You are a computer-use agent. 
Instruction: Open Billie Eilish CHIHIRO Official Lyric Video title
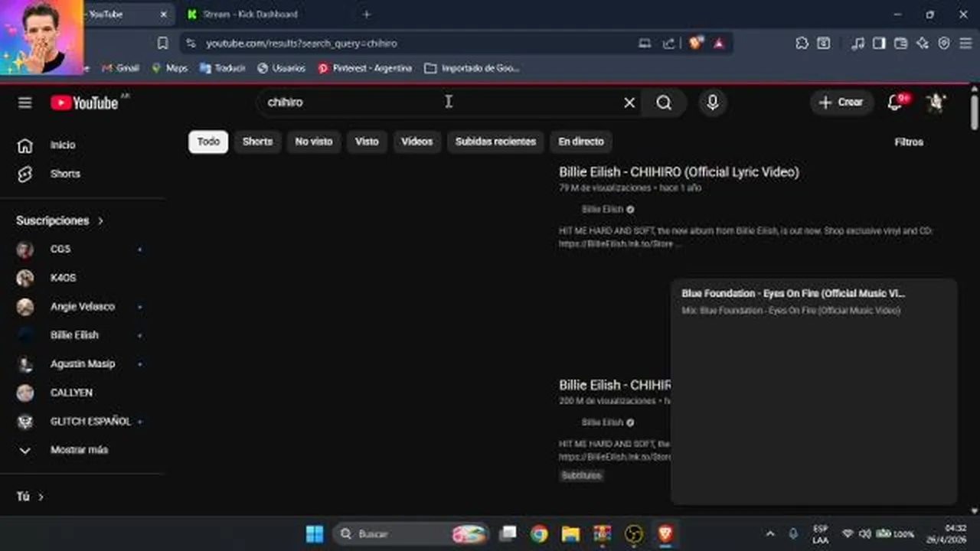click(x=679, y=172)
